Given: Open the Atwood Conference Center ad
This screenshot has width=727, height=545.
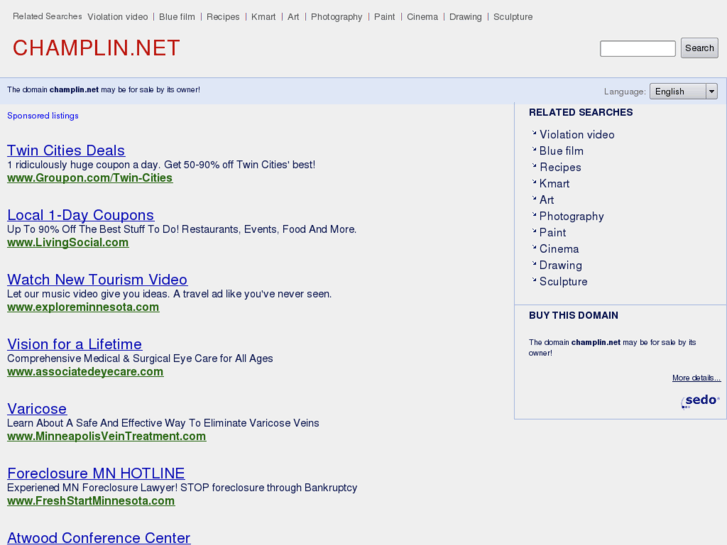Looking at the screenshot, I should point(99,537).
